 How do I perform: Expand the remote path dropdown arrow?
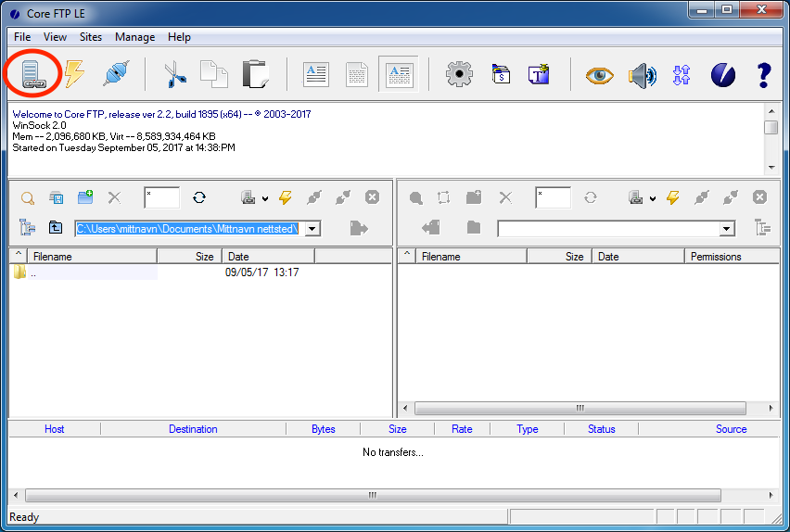point(726,229)
